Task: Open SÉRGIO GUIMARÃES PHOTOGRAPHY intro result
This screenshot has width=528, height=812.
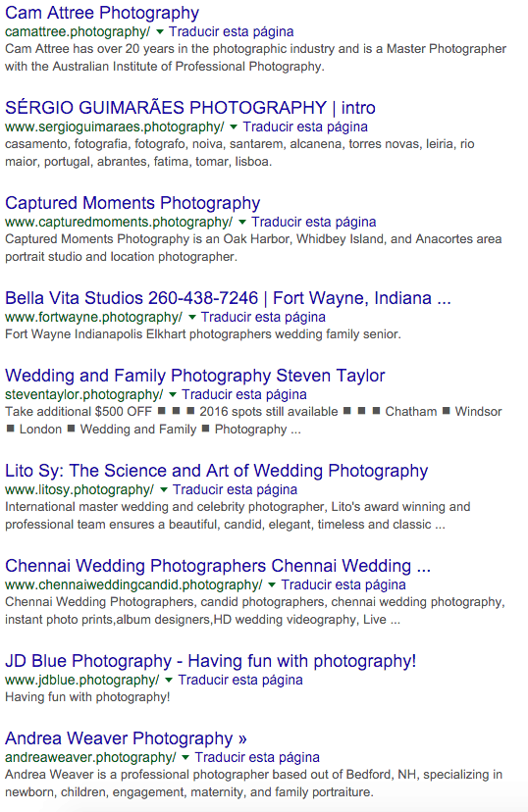Action: pos(190,108)
